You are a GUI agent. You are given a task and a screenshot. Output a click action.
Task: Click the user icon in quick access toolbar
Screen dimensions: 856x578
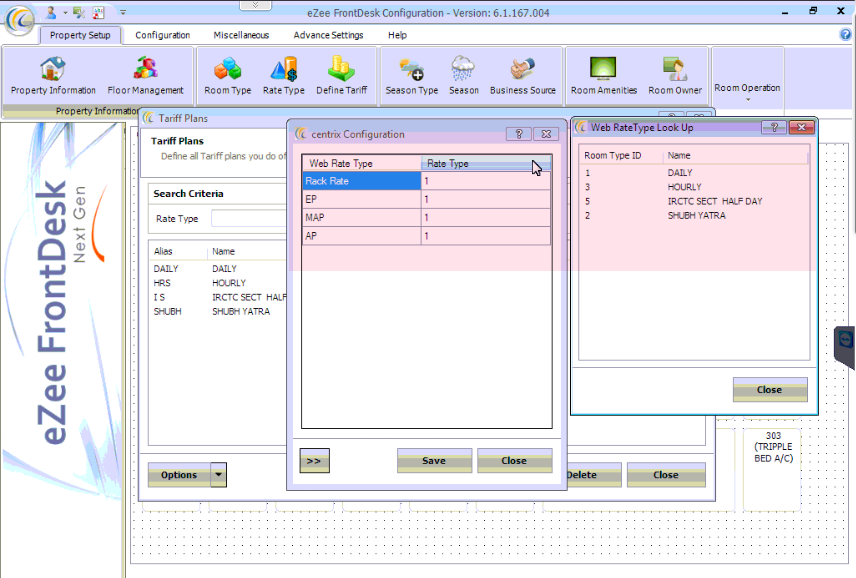point(51,12)
